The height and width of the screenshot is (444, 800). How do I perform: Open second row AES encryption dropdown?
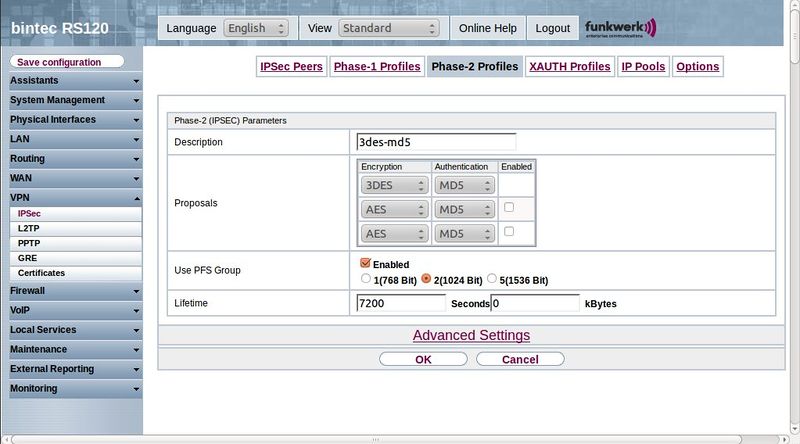(394, 210)
